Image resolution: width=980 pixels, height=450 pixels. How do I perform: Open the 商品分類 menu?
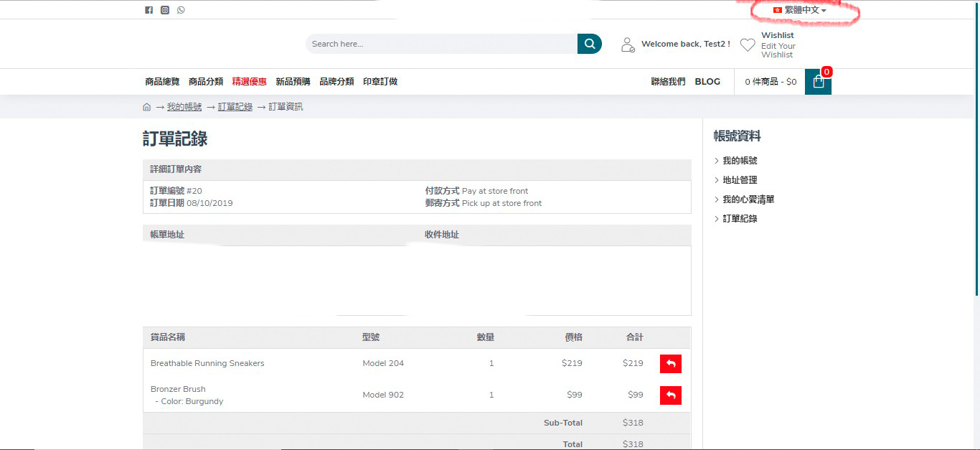point(206,82)
